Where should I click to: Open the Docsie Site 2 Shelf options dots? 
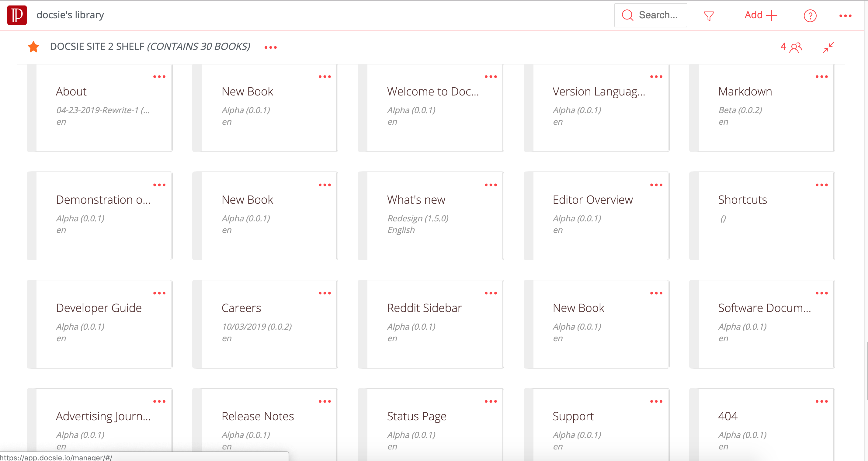click(x=271, y=47)
